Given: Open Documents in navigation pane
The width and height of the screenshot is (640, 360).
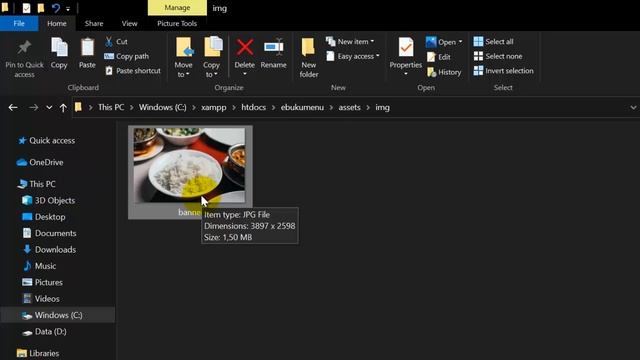Looking at the screenshot, I should click(49, 233).
